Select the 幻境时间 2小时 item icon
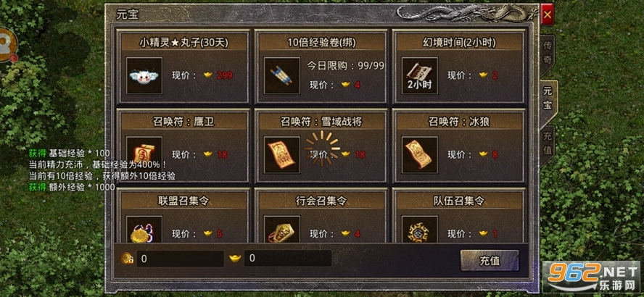This screenshot has height=297, width=644. [420, 76]
